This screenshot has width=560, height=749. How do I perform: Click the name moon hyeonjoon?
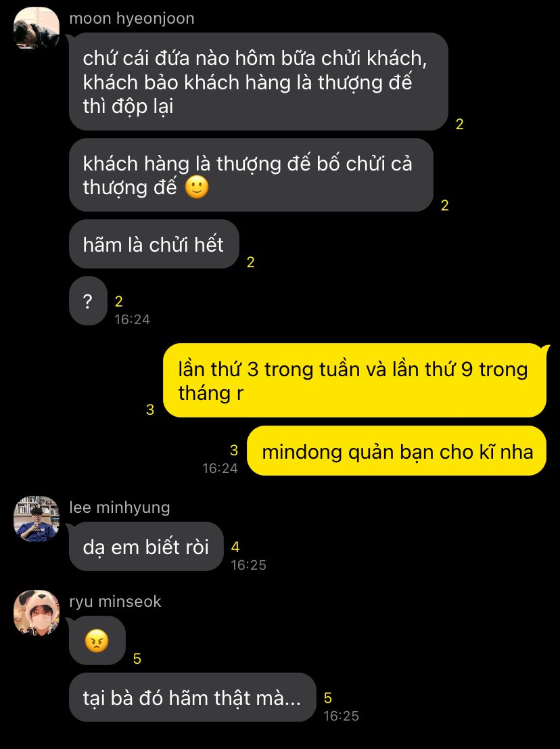tap(132, 18)
